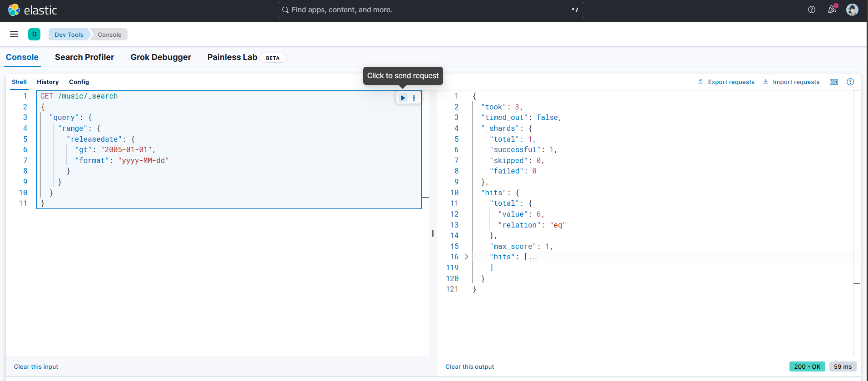Open the space selector D badge
The image size is (868, 381).
(34, 34)
